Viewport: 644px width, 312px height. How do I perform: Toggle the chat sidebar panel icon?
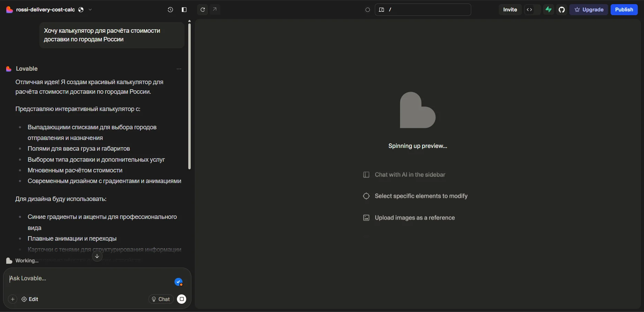pos(184,10)
